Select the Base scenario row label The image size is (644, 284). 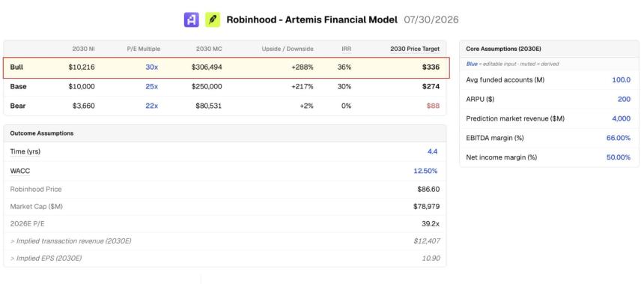(18, 86)
